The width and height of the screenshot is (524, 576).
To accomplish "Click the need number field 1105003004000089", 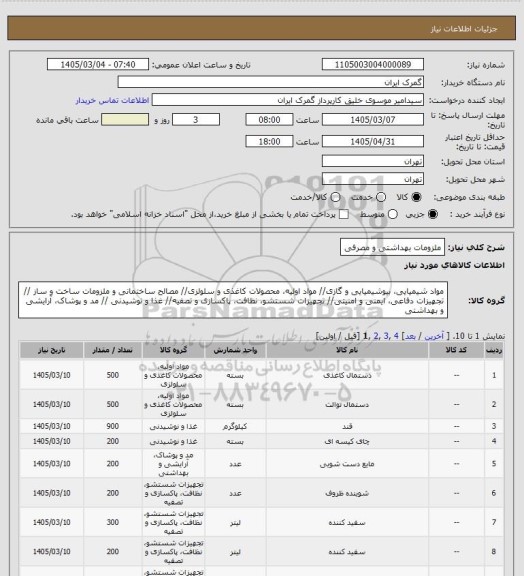I will point(373,64).
